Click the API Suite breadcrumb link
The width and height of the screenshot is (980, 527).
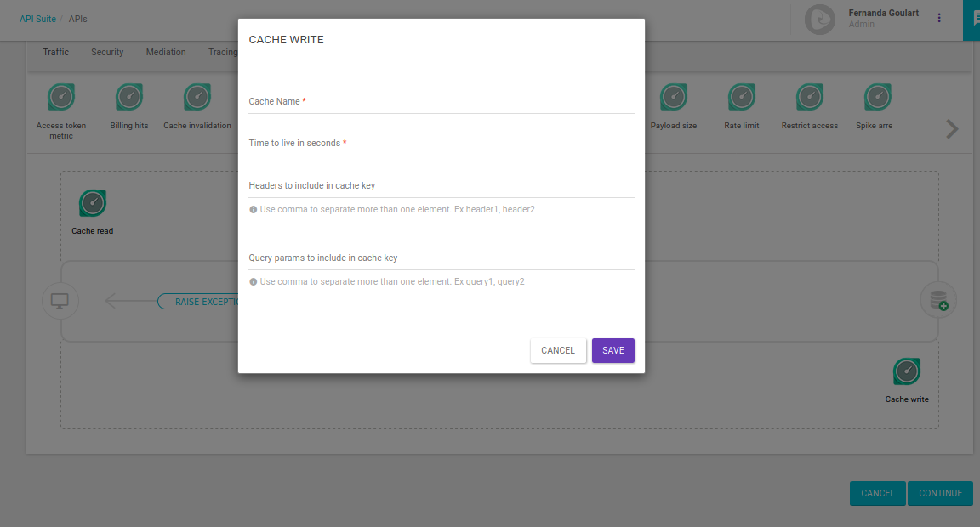point(37,19)
